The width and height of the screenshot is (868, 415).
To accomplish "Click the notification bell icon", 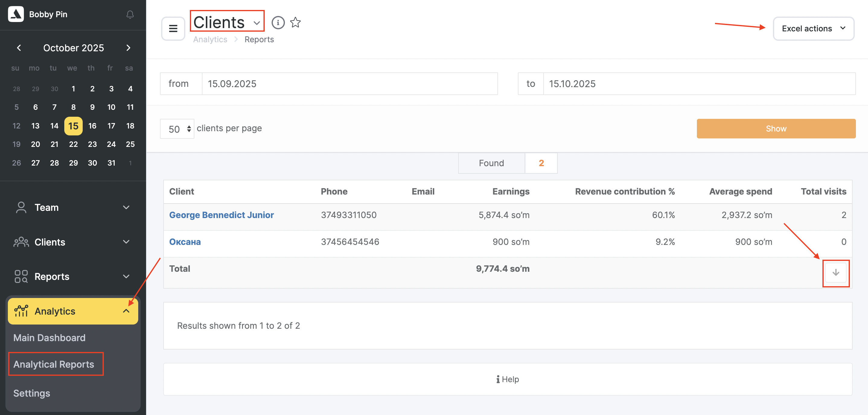I will [x=130, y=14].
